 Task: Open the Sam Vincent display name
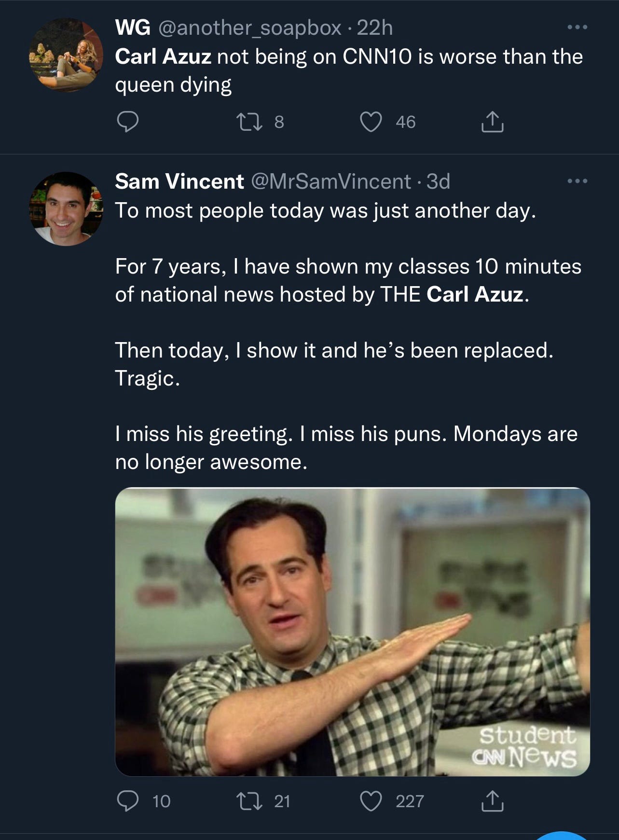click(x=179, y=182)
